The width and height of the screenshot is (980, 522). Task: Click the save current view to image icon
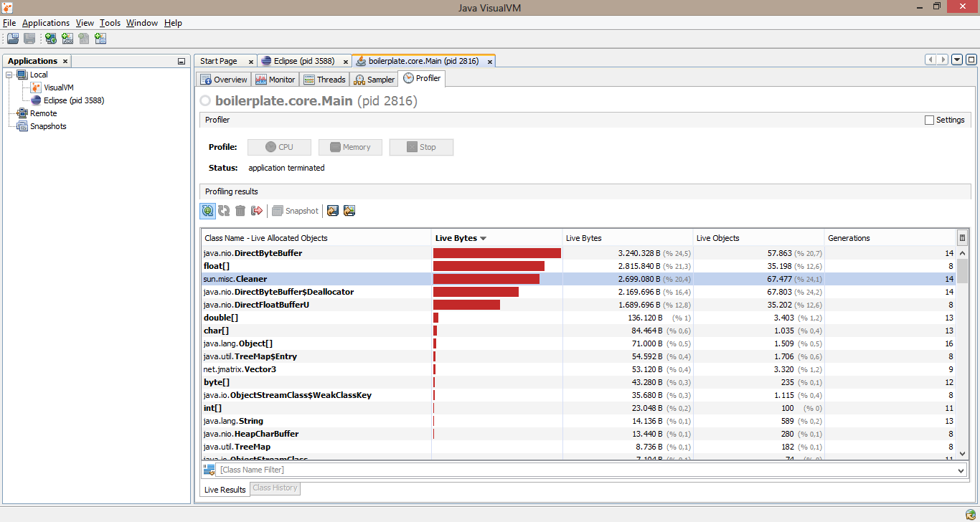point(349,211)
